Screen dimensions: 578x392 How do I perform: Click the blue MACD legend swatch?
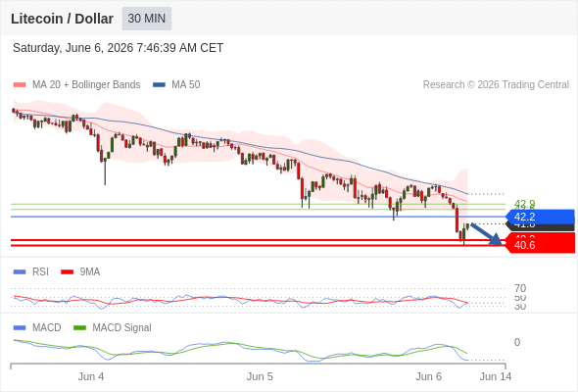(x=20, y=328)
